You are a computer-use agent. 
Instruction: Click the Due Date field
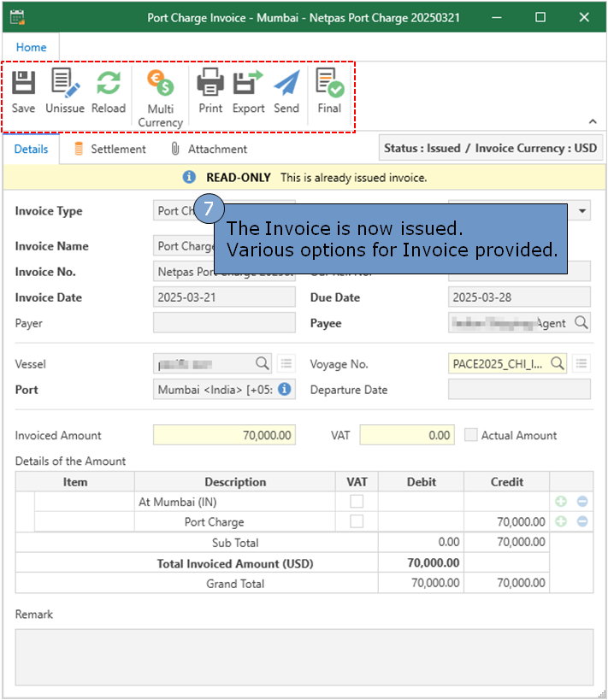coord(519,297)
